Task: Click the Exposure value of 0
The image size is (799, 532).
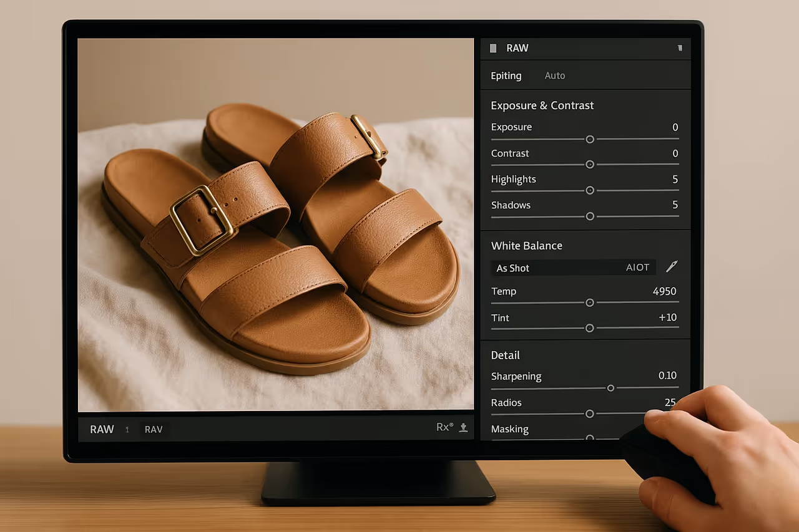Action: click(x=675, y=127)
